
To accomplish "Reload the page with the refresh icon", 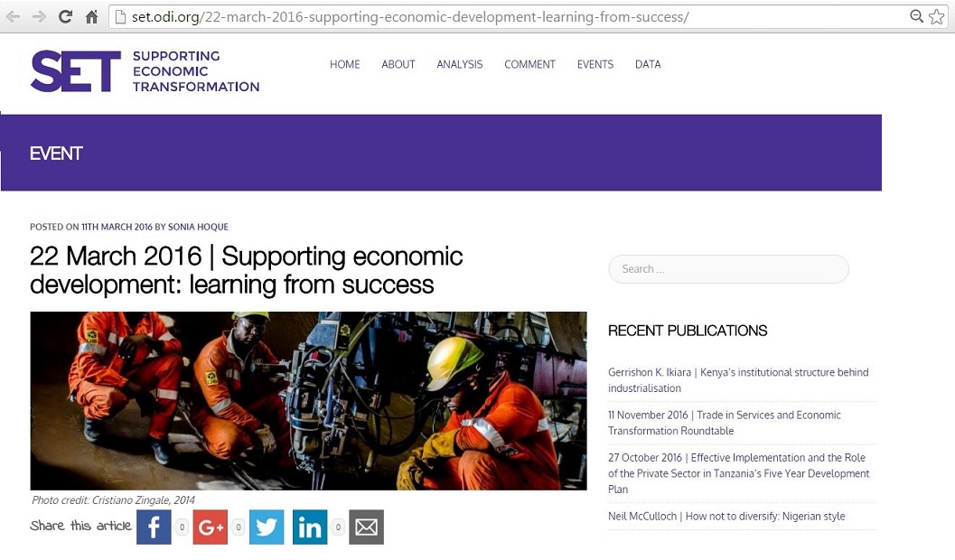I will pos(65,16).
